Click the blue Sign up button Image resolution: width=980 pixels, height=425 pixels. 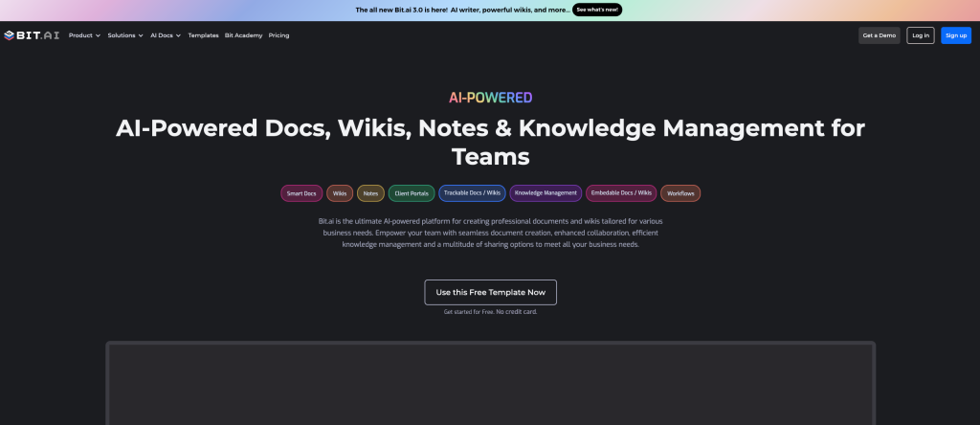[x=955, y=35]
